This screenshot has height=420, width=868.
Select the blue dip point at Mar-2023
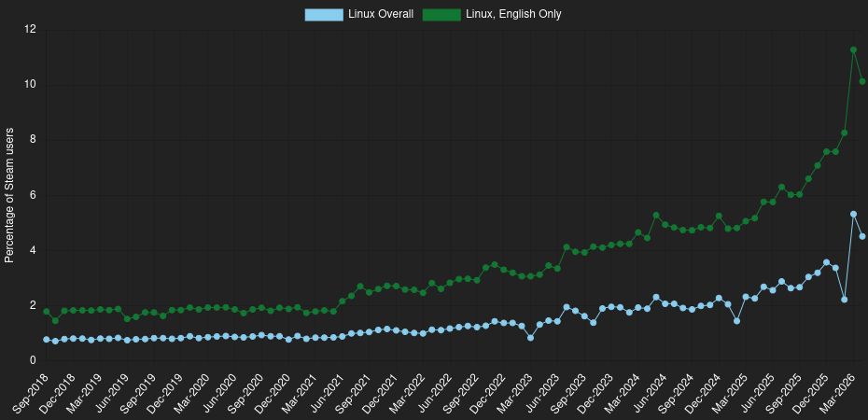(x=530, y=338)
